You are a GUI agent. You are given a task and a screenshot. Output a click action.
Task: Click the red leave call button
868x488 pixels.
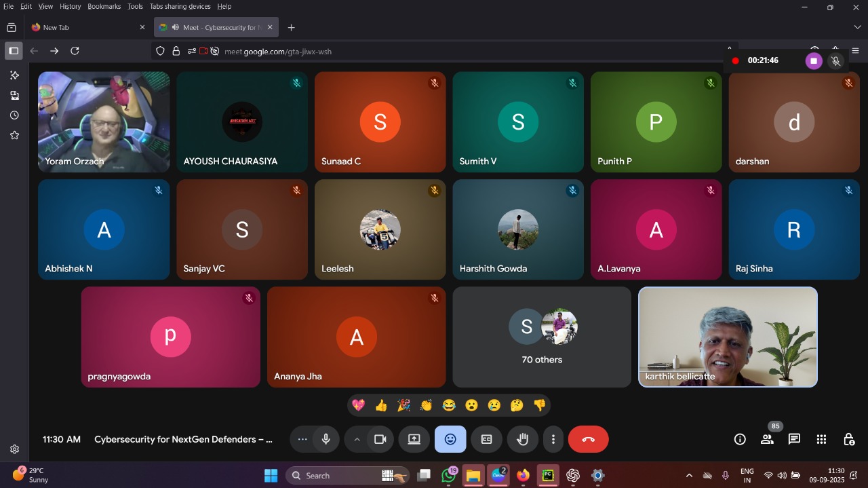pos(588,439)
